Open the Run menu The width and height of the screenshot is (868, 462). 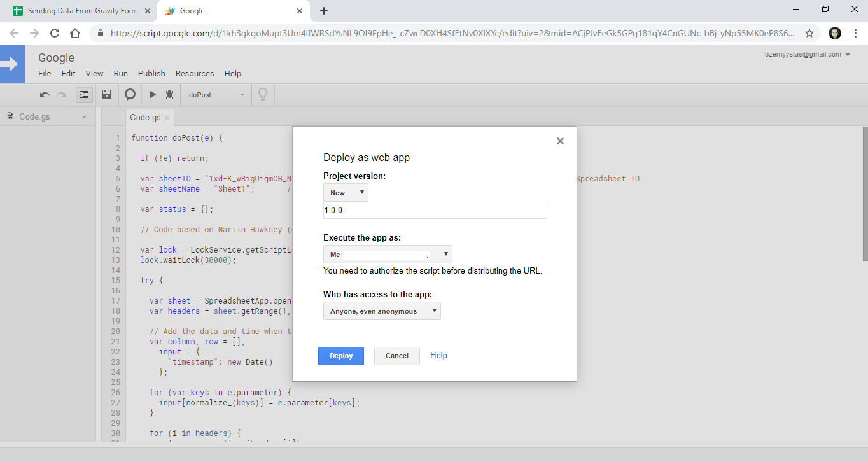[121, 73]
